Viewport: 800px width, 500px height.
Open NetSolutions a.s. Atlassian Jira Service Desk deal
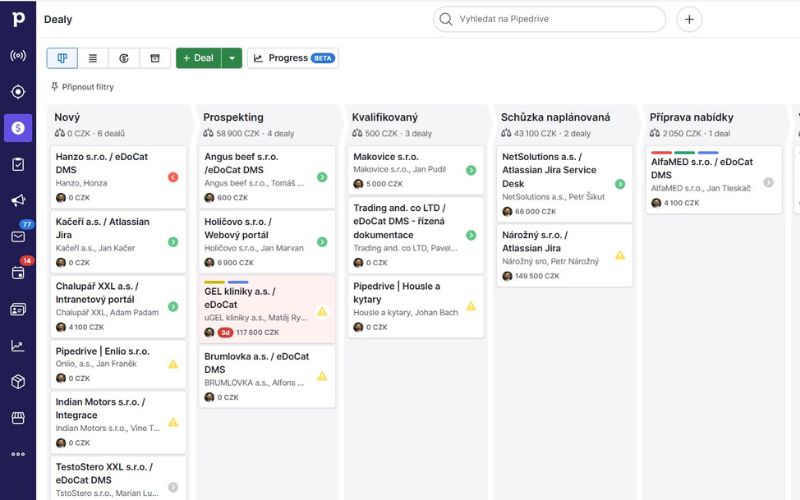pyautogui.click(x=565, y=184)
